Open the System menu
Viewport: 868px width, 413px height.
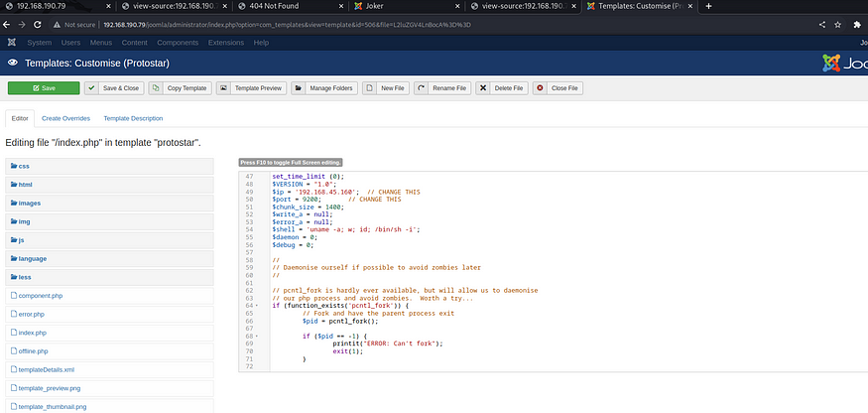[x=40, y=43]
